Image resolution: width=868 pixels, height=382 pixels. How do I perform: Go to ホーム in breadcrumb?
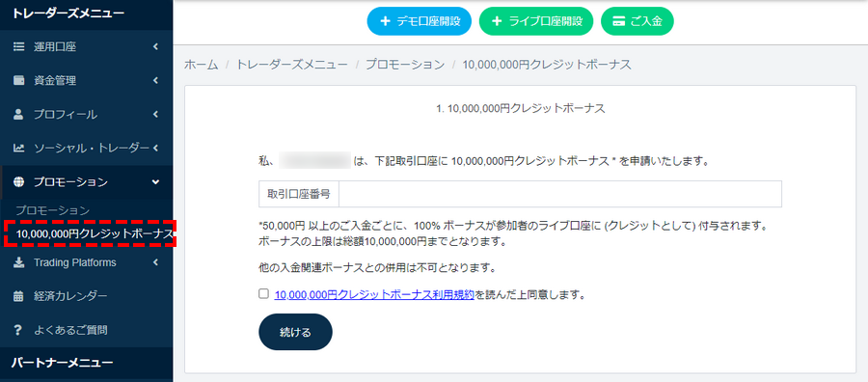[x=201, y=65]
